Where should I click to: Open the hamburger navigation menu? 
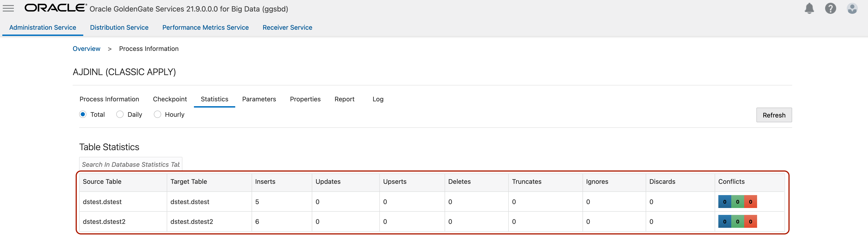tap(9, 9)
